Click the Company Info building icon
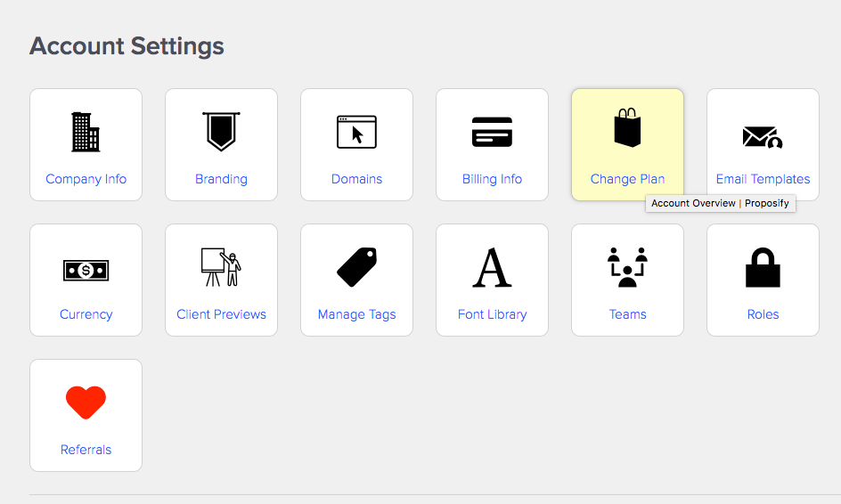 coord(86,132)
